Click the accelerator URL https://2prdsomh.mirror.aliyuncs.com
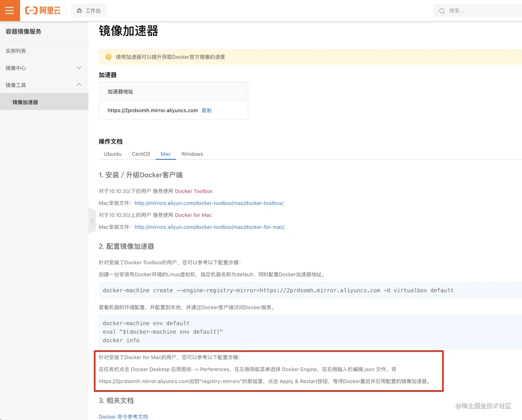 point(153,110)
